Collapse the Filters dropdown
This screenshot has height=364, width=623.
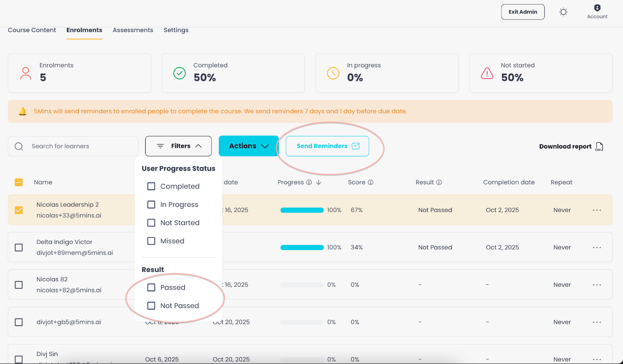(x=178, y=146)
